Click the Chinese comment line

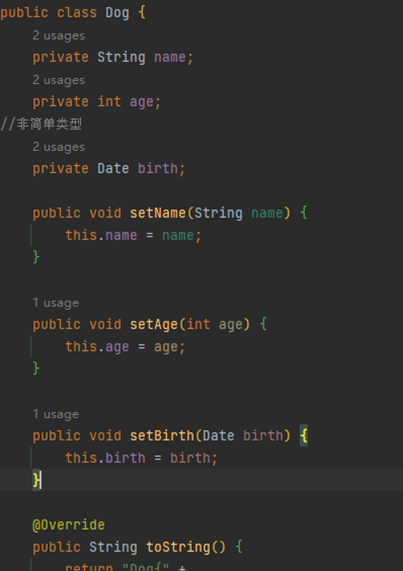41,124
